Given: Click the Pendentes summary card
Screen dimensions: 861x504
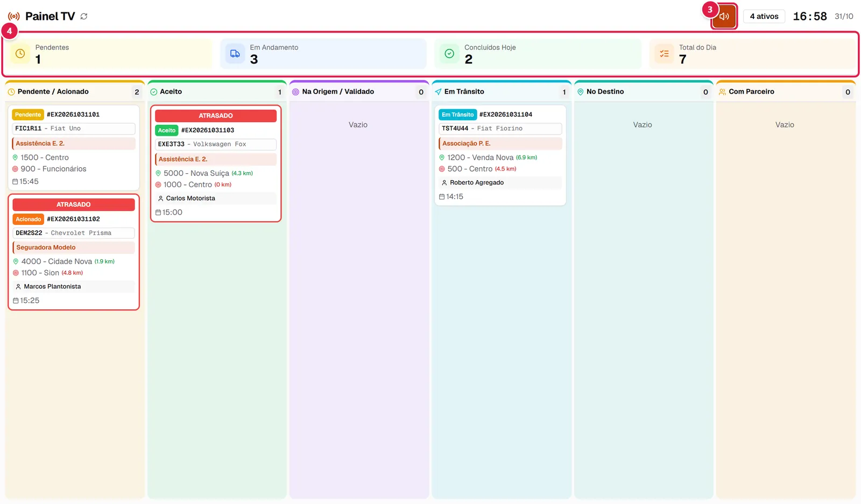Looking at the screenshot, I should [110, 54].
